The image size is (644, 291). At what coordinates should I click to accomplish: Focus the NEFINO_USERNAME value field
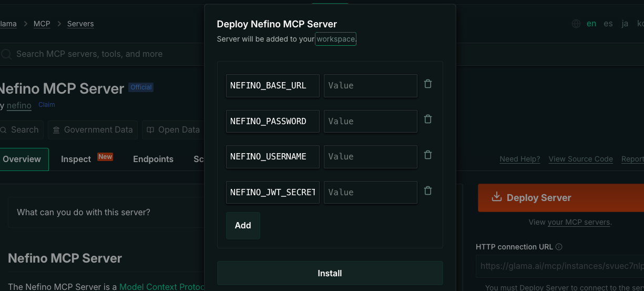371,157
